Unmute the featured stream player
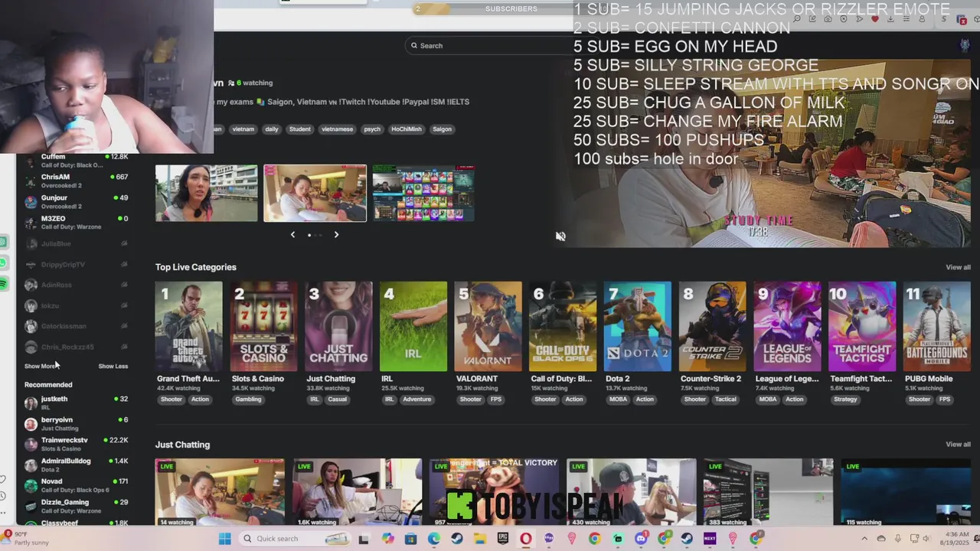The height and width of the screenshot is (551, 980). pos(560,236)
